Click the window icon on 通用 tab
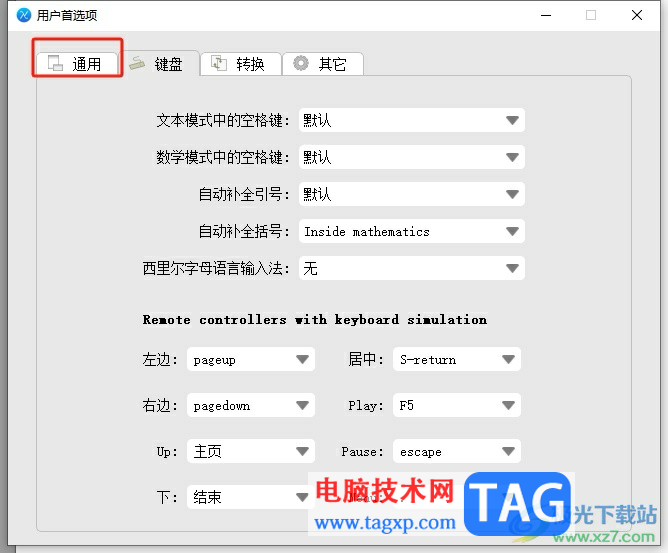Screen dimensions: 668x553 55,63
